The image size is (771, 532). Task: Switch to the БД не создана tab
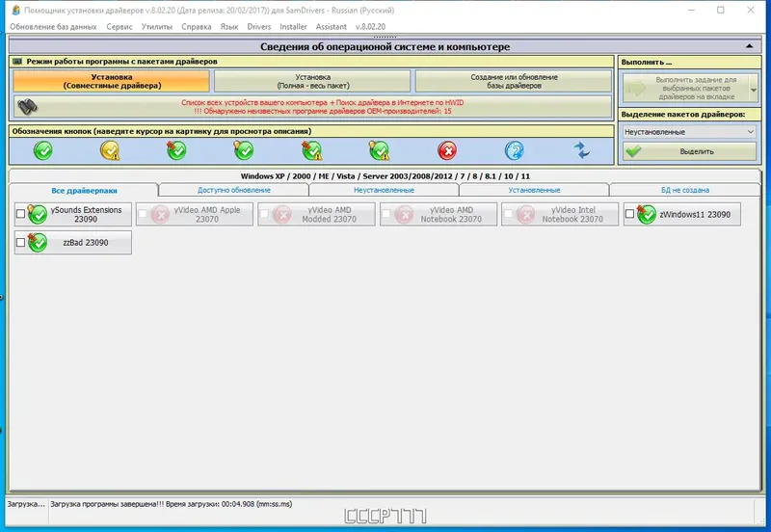point(685,190)
